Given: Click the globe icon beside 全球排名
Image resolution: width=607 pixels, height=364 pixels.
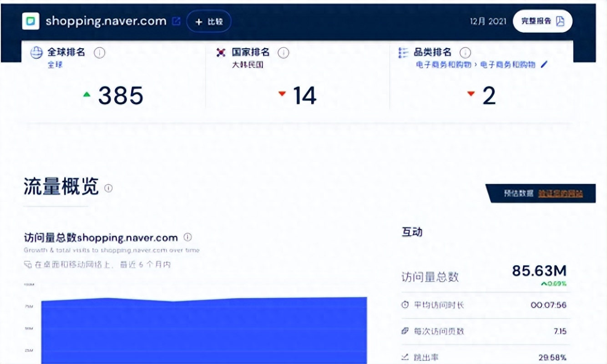Looking at the screenshot, I should tap(36, 53).
